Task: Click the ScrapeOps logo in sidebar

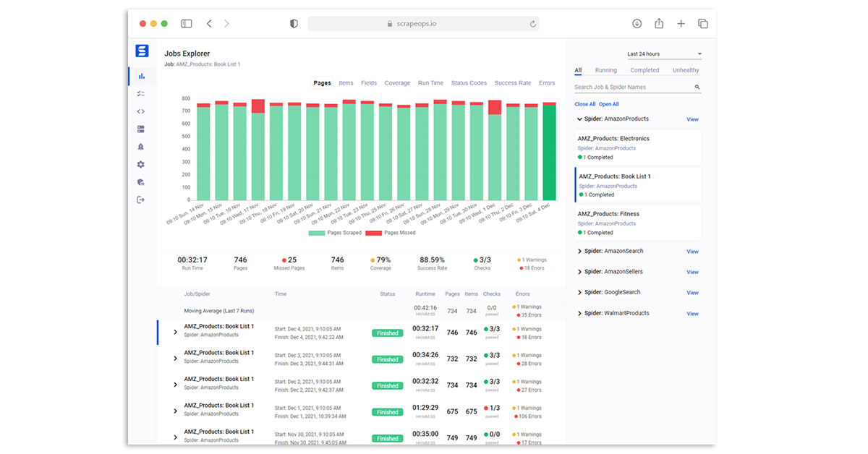Action: (142, 51)
